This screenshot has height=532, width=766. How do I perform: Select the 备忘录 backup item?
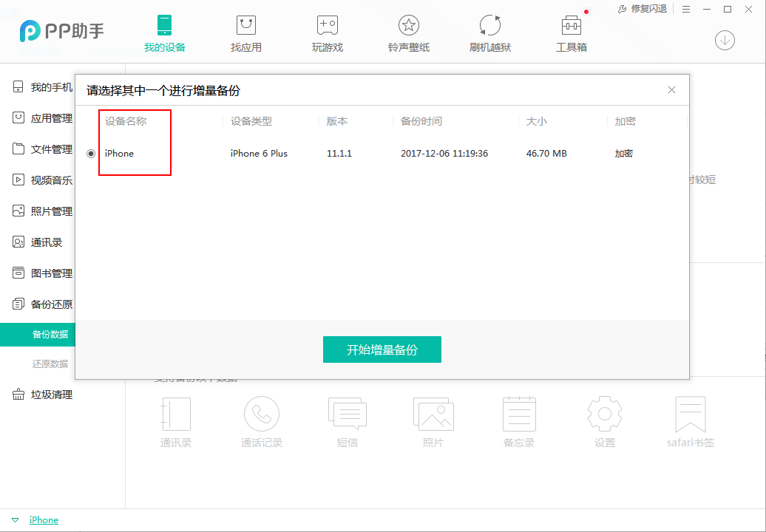click(518, 421)
